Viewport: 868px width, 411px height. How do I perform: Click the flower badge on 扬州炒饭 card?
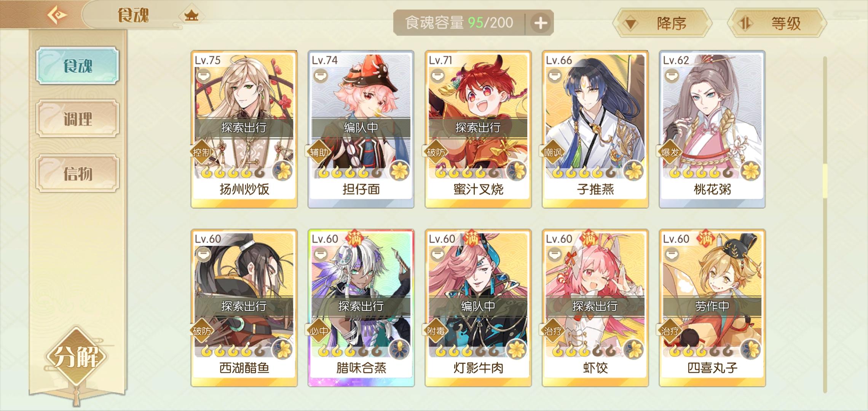tap(282, 170)
